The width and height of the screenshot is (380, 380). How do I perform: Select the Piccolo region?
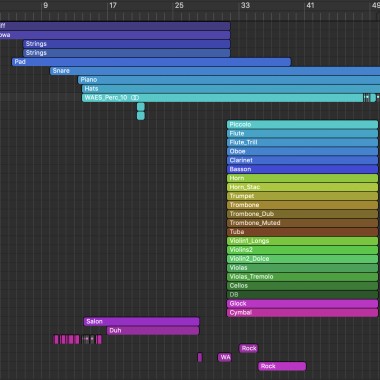(302, 125)
